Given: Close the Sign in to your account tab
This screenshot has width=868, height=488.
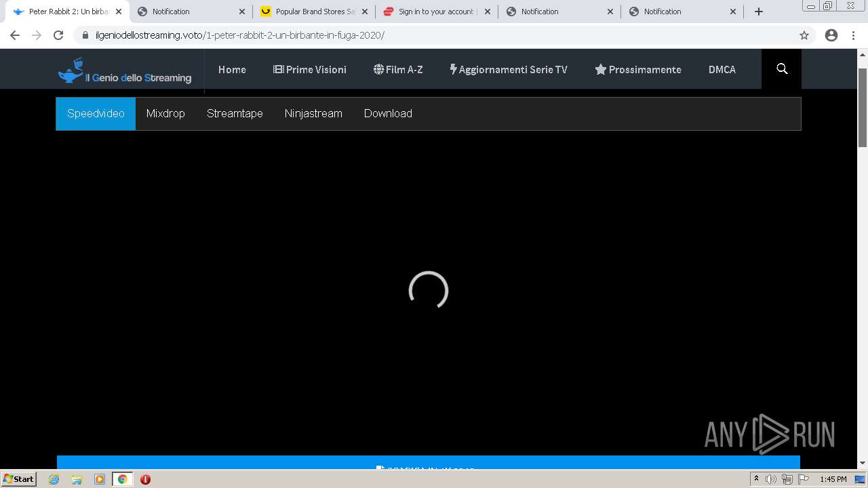Looking at the screenshot, I should pos(487,12).
